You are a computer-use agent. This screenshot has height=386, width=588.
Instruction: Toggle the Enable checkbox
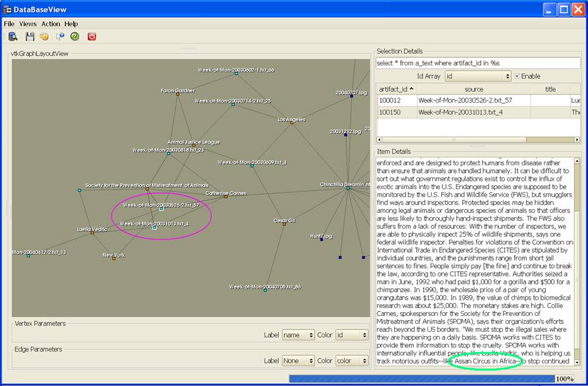[x=517, y=76]
